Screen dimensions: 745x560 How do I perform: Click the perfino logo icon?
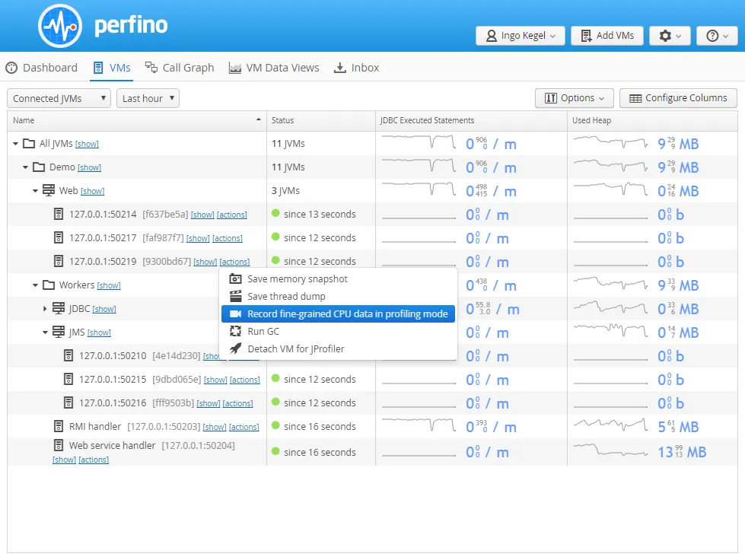59,24
